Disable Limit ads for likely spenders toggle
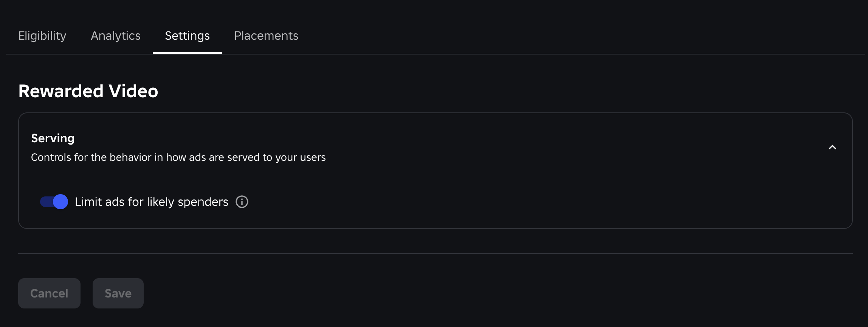868x327 pixels. [x=54, y=202]
